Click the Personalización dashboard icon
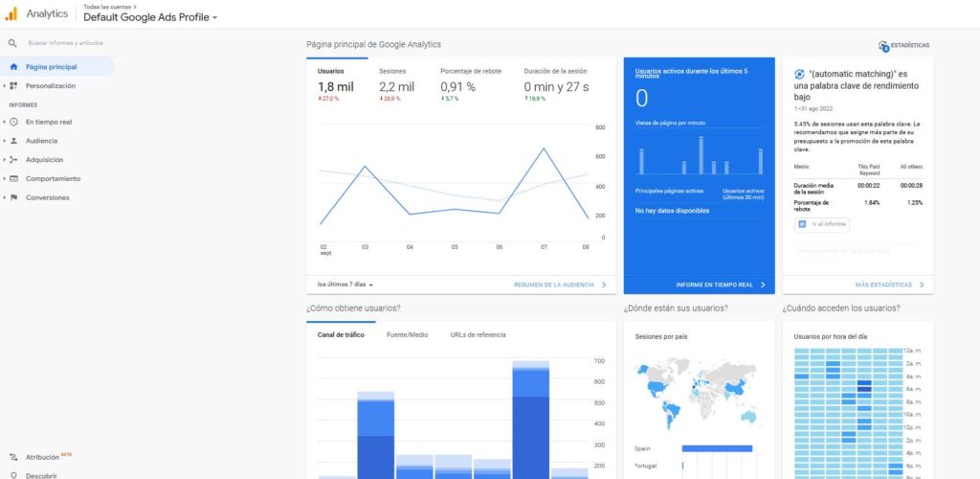This screenshot has height=479, width=980. [13, 86]
